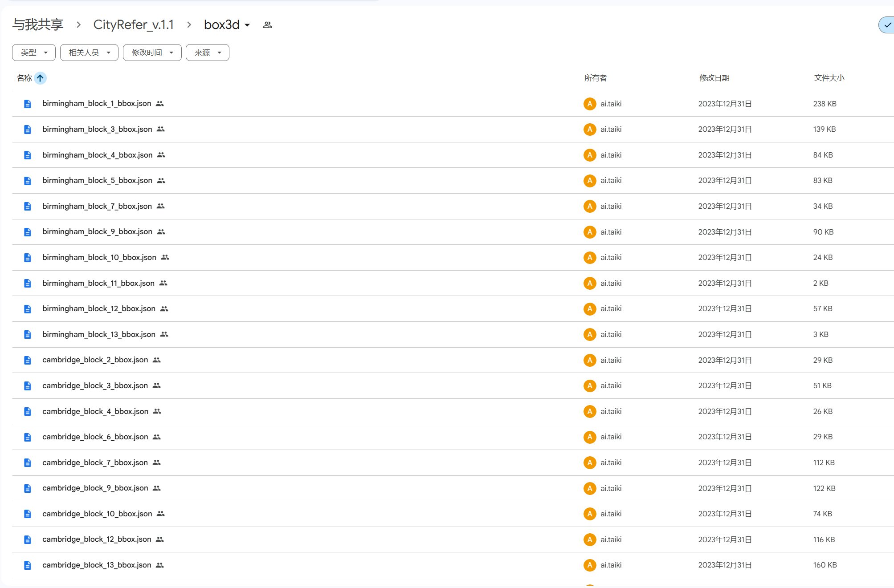Open the 相关人员 filter dropdown
The image size is (894, 588).
tap(89, 53)
